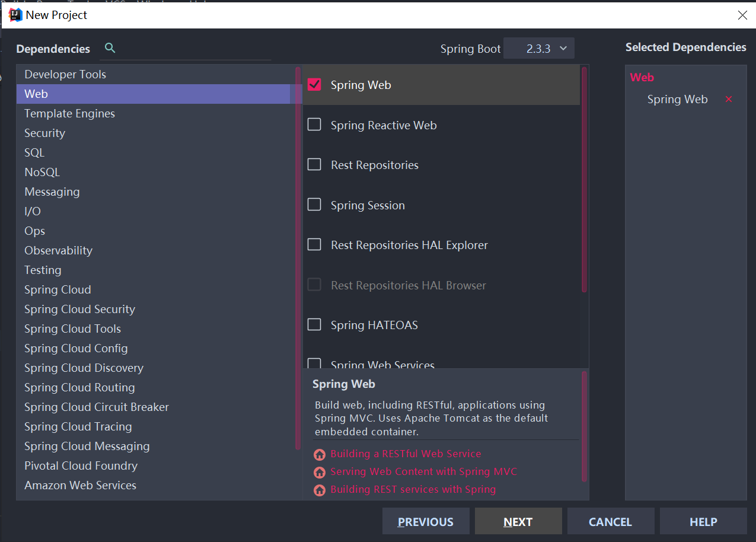Screen dimensions: 756x542
Task: Select Spring Cloud Messaging category
Action: 156,446
